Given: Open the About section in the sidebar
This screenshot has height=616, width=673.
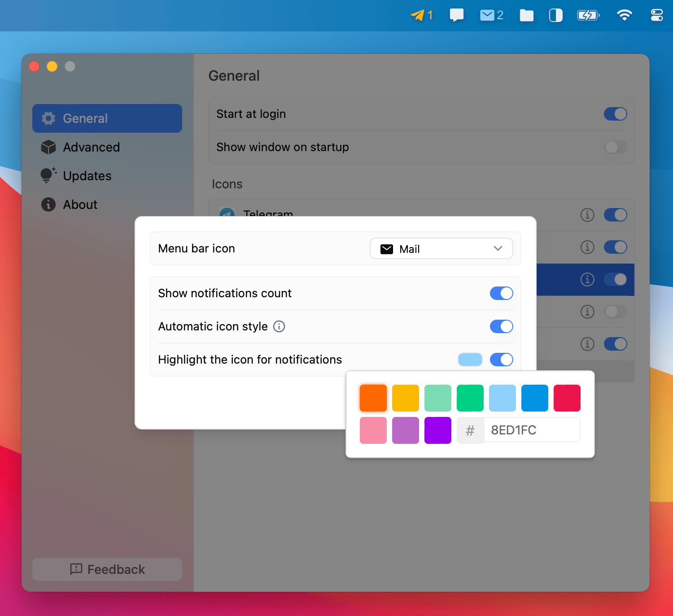Looking at the screenshot, I should click(107, 204).
